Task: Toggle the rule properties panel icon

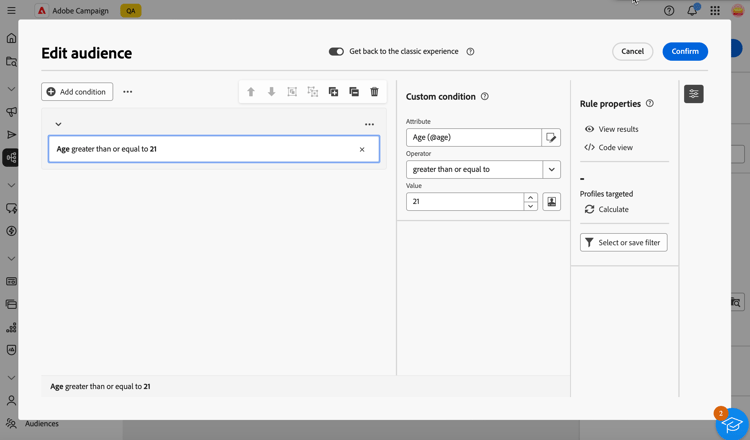Action: (x=694, y=94)
